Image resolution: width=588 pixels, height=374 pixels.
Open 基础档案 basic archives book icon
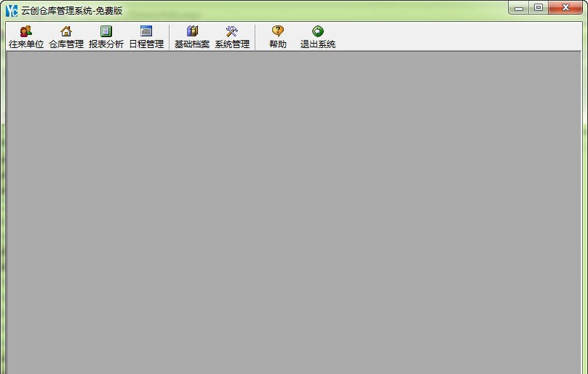tap(192, 31)
